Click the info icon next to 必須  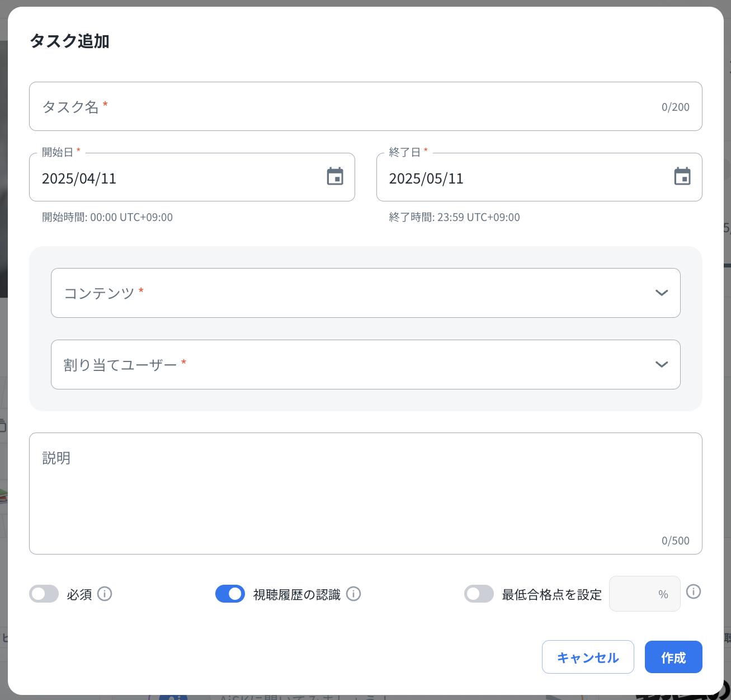click(105, 594)
